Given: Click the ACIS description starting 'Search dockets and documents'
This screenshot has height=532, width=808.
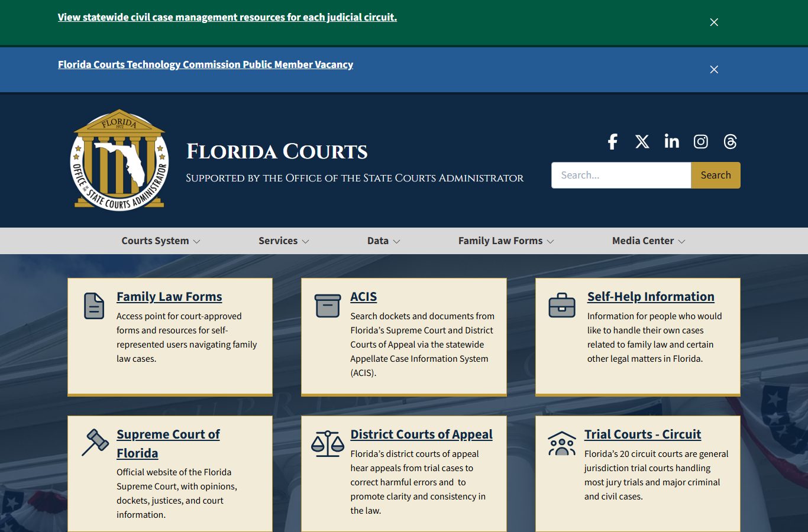Looking at the screenshot, I should pyautogui.click(x=422, y=345).
